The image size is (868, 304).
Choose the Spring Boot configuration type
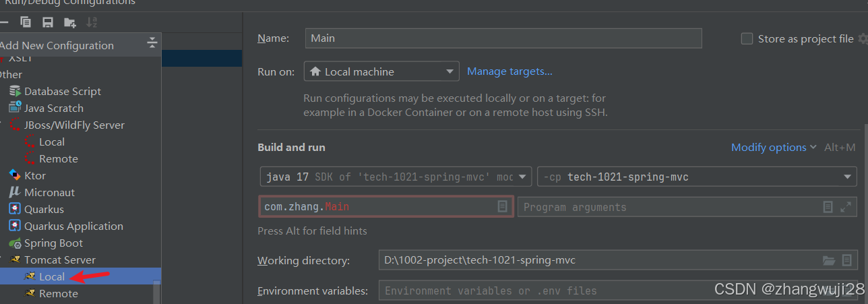tap(53, 243)
